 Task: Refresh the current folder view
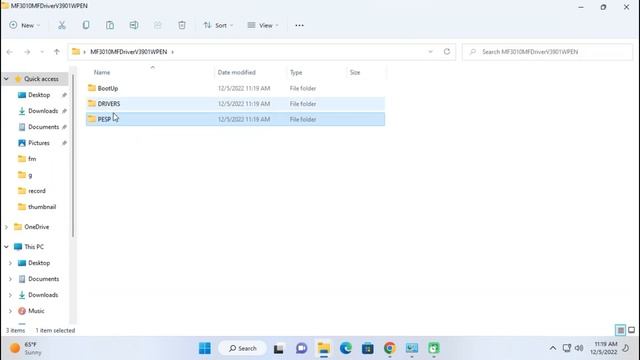[447, 52]
